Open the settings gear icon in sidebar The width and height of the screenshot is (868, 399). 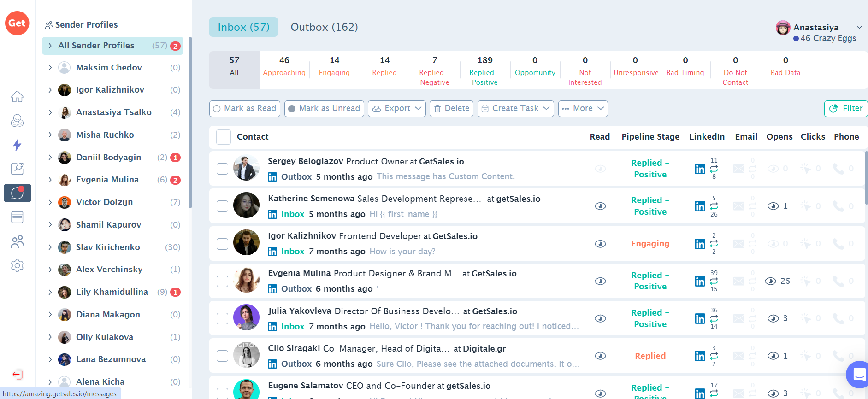[17, 265]
